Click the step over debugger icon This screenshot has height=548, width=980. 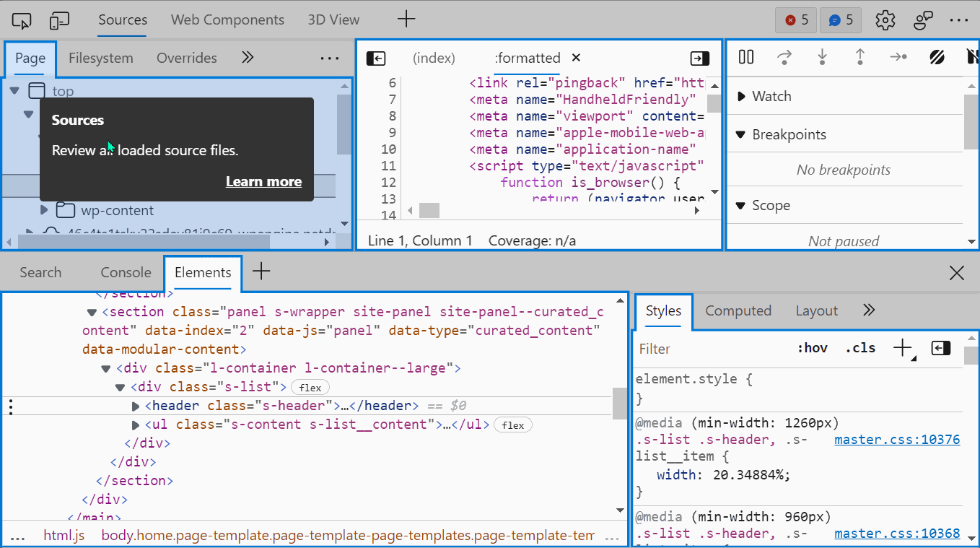click(x=784, y=57)
